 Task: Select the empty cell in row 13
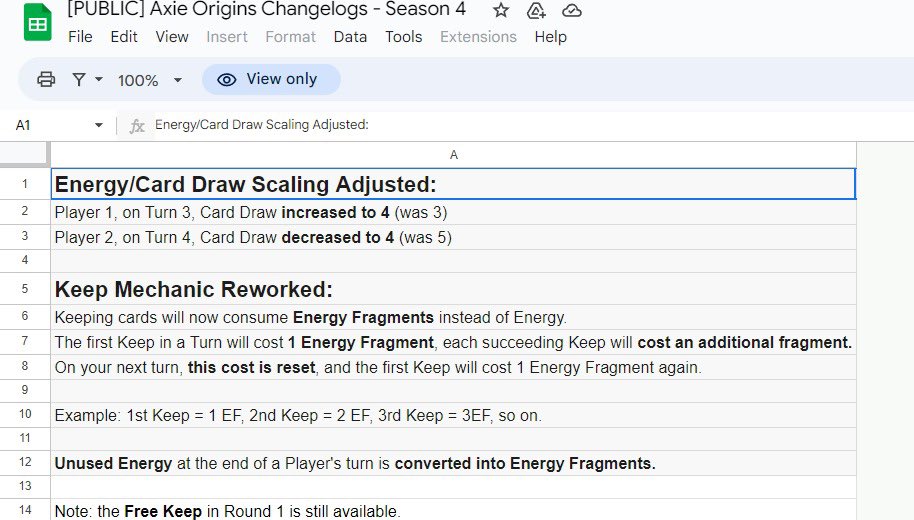(454, 487)
